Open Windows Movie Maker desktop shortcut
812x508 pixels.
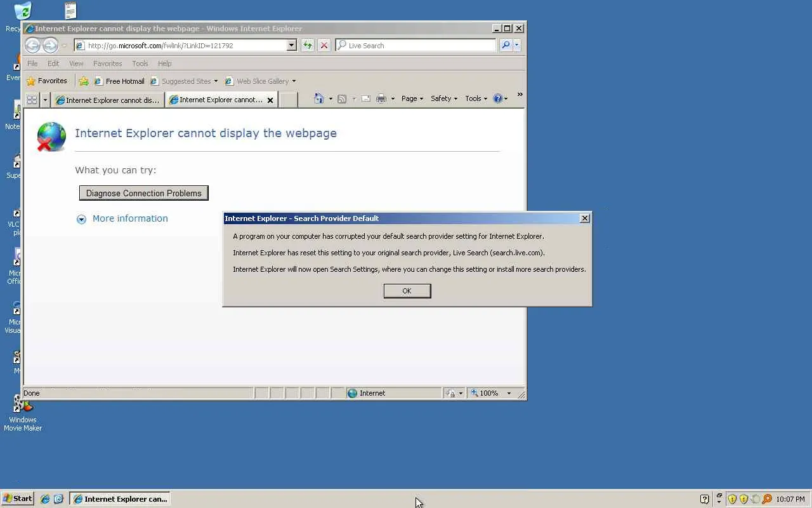pyautogui.click(x=23, y=413)
